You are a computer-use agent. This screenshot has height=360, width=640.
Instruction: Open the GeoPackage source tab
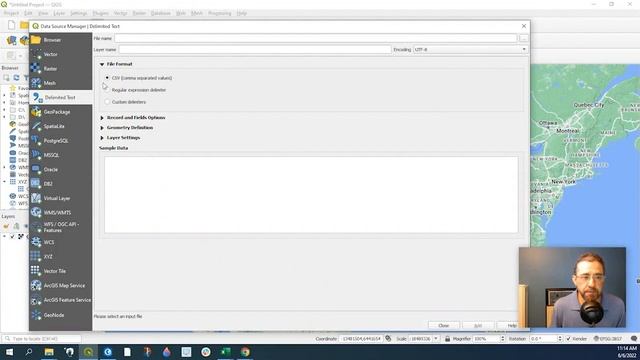[x=60, y=112]
